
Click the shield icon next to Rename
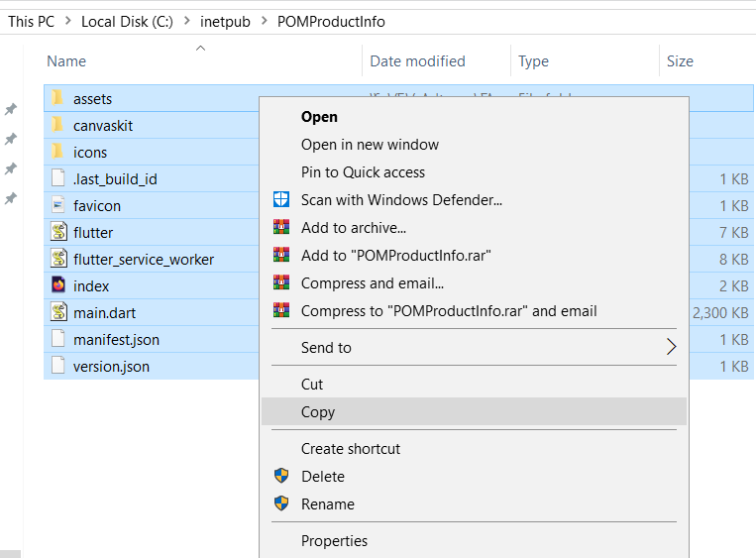[281, 503]
